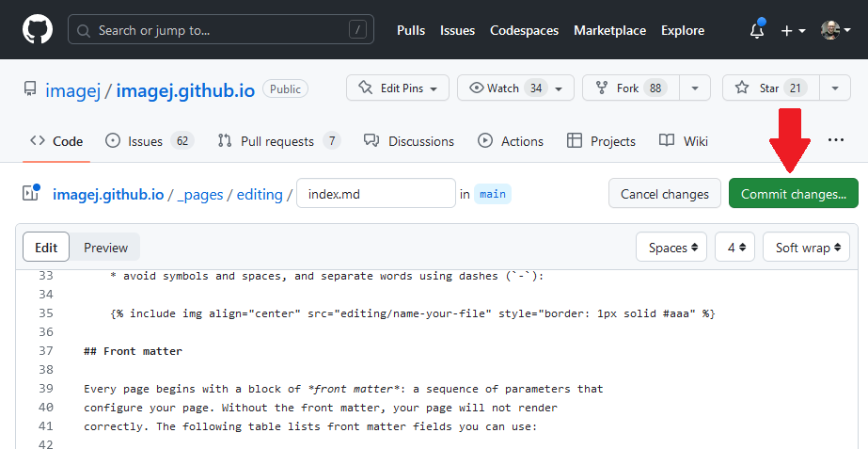Image resolution: width=868 pixels, height=449 pixels.
Task: Toggle the file tree sidebar icon
Action: [x=30, y=192]
